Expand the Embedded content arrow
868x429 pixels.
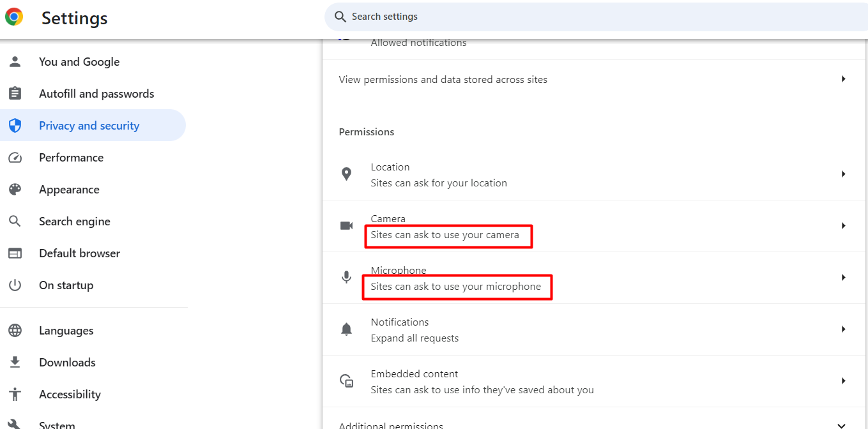(843, 381)
